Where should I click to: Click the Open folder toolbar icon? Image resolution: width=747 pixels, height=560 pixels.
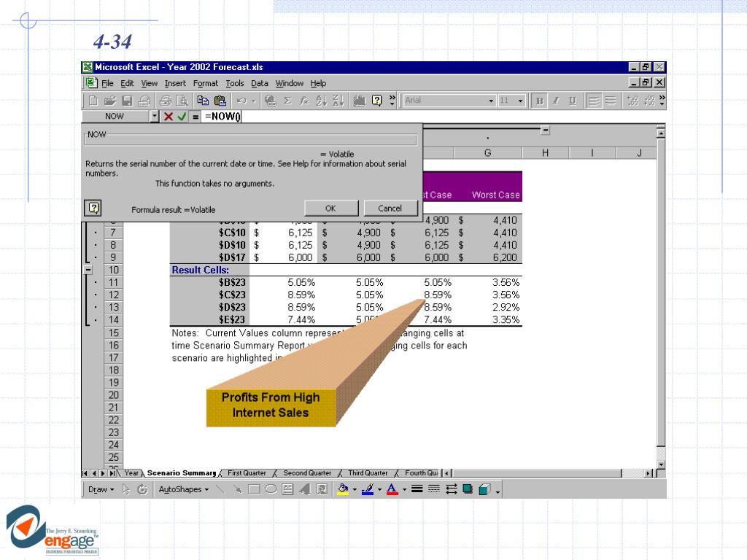point(110,101)
